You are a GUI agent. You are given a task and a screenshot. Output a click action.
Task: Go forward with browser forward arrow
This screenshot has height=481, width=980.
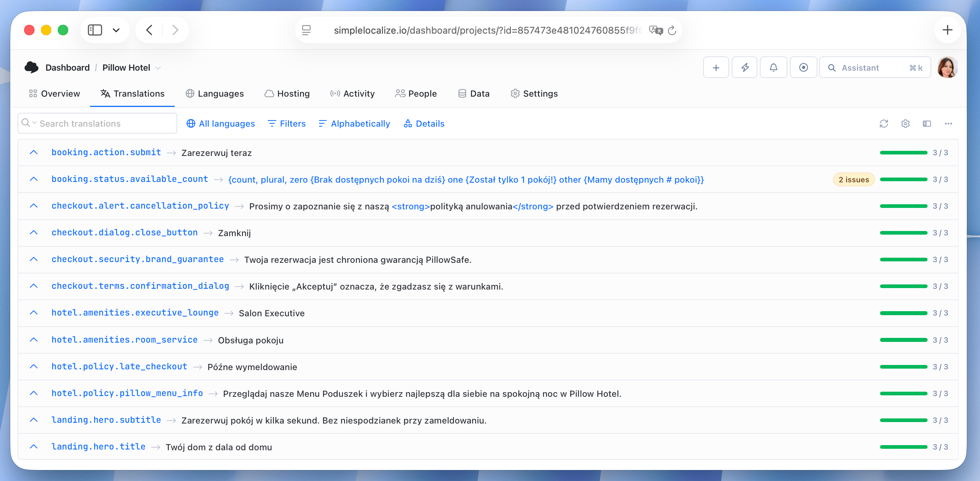(x=175, y=30)
